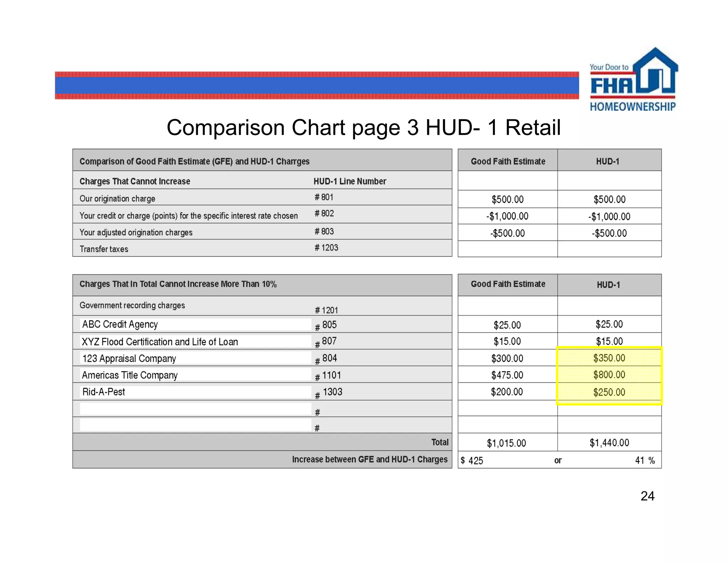Screen dimensions: 728x562
Task: Click the '123 Appraisal Company' field
Action: [196, 358]
